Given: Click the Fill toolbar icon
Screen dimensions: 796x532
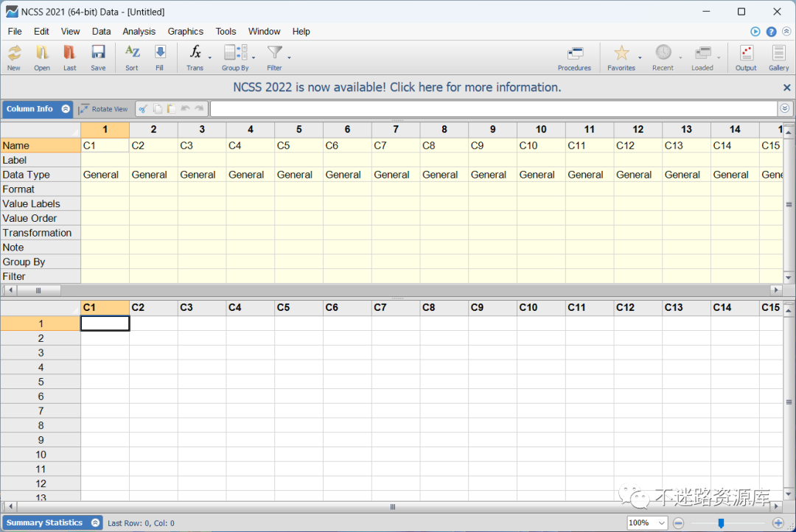Looking at the screenshot, I should point(159,57).
